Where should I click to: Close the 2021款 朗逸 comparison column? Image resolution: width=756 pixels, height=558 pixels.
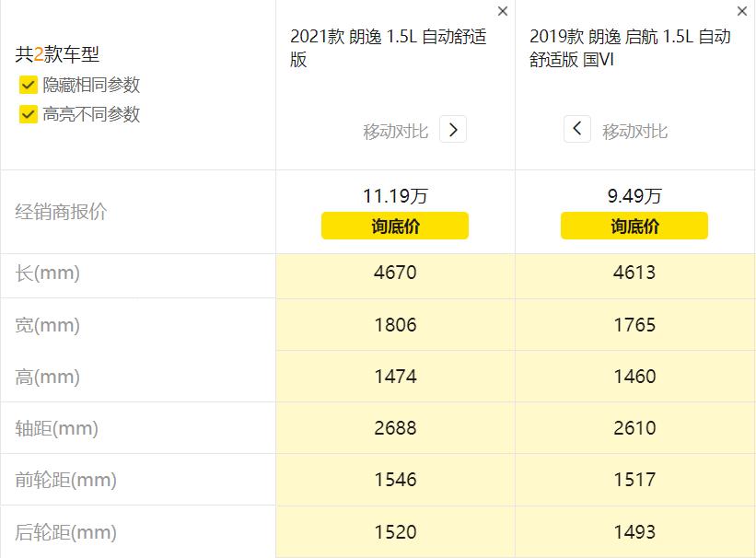502,11
